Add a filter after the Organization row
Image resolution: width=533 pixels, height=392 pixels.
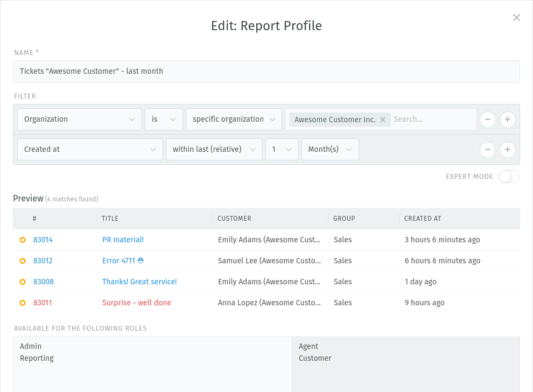click(508, 120)
